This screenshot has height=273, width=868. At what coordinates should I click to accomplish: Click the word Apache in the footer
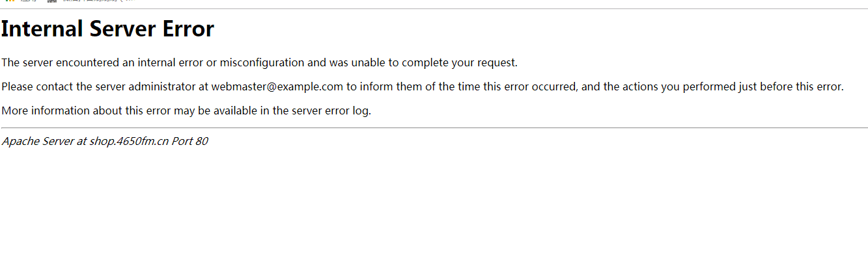[x=20, y=141]
